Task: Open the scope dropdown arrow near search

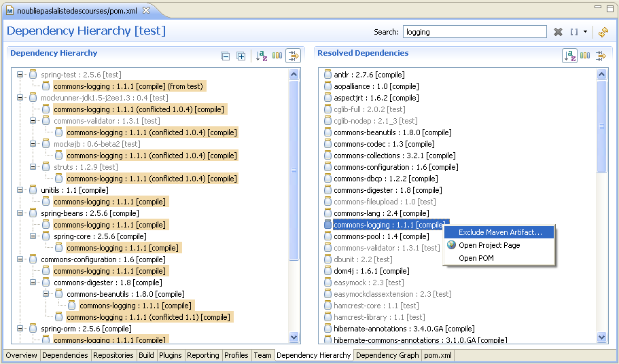Action: click(x=585, y=32)
